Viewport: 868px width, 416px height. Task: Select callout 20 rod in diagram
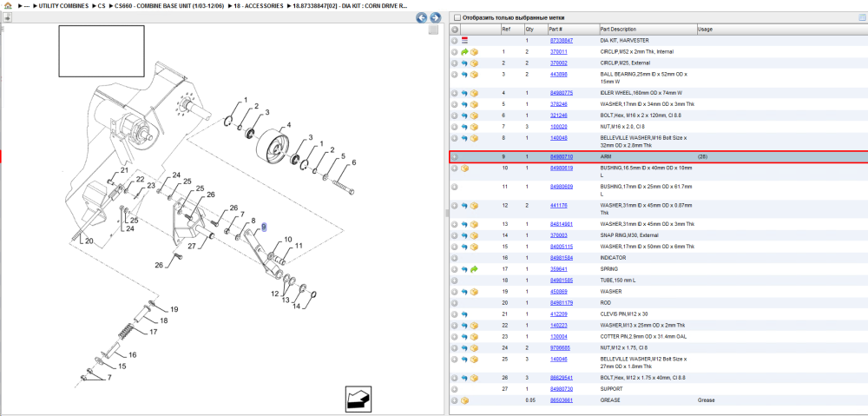tap(89, 241)
